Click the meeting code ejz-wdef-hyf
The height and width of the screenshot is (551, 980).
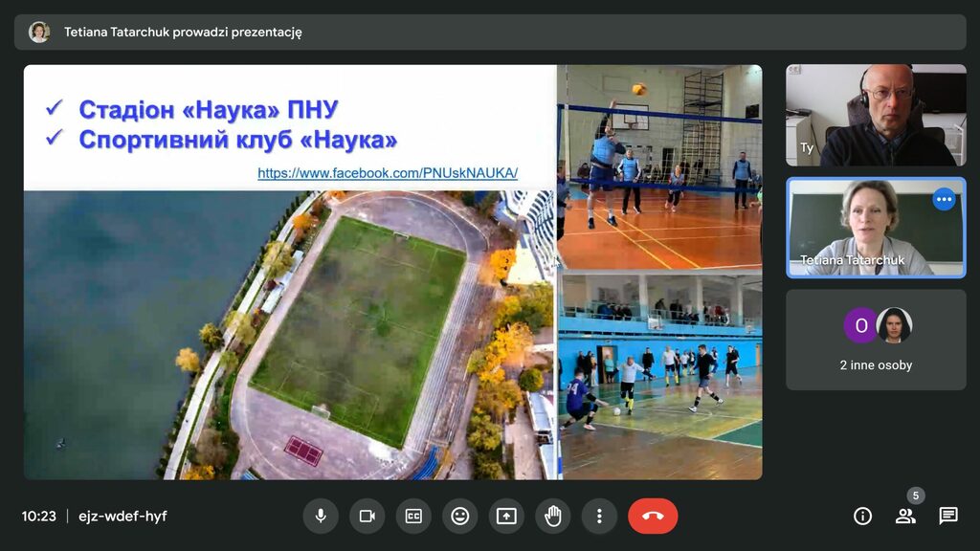click(x=122, y=516)
